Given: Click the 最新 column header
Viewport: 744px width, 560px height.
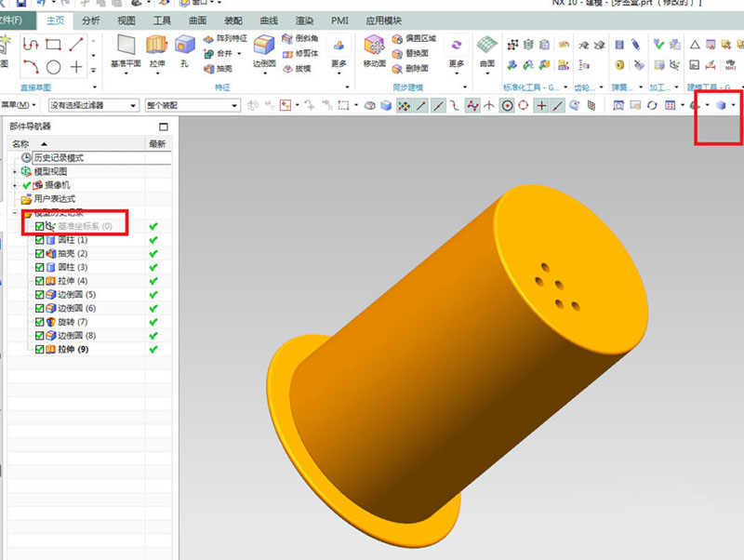Looking at the screenshot, I should tap(157, 144).
